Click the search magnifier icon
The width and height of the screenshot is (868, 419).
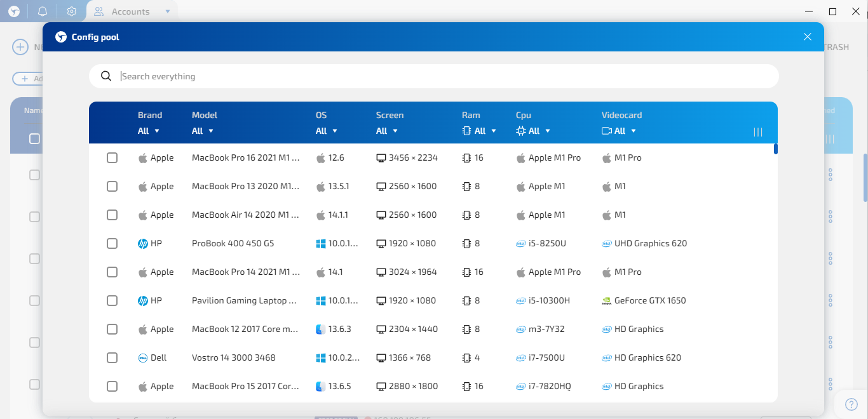pyautogui.click(x=106, y=76)
